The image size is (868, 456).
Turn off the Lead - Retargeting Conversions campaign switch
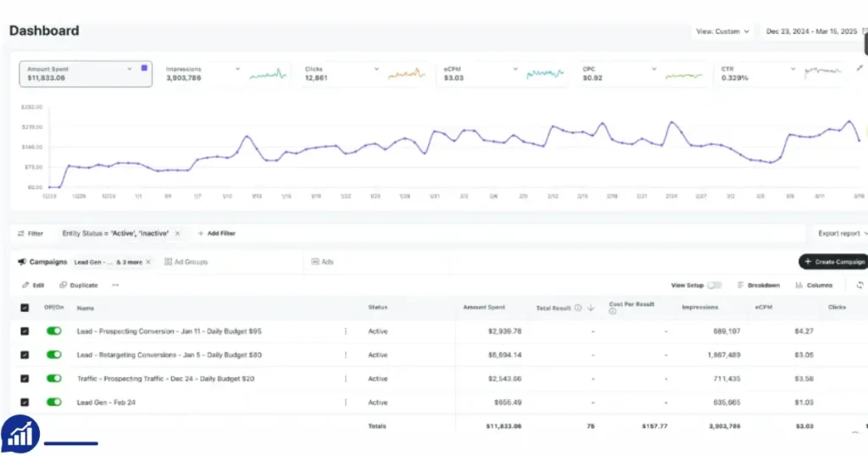[x=53, y=355]
